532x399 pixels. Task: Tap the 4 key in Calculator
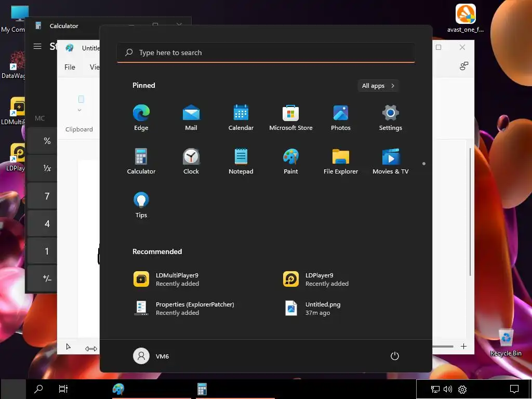tap(42, 223)
